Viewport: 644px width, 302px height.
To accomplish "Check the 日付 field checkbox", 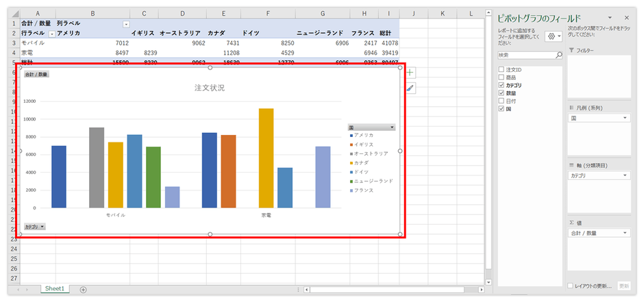I will [x=501, y=101].
